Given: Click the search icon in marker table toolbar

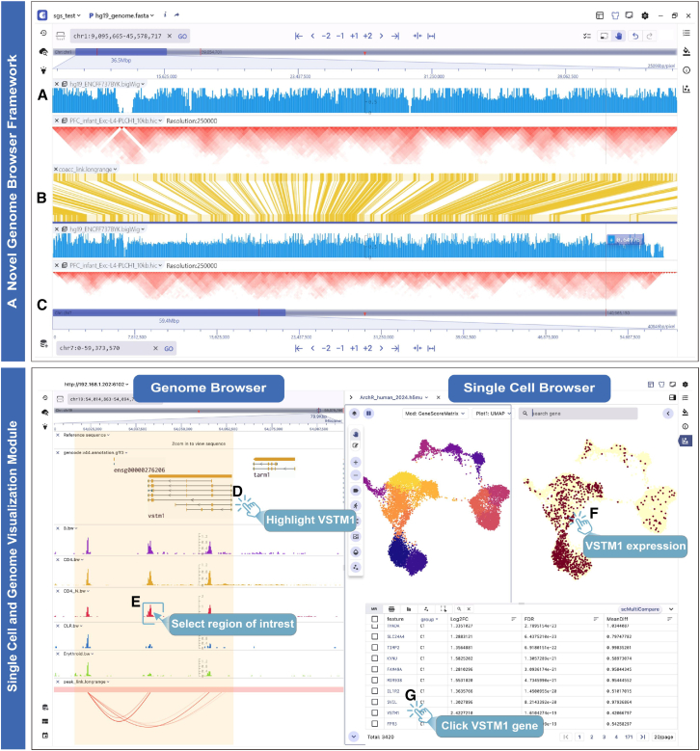Looking at the screenshot, I should point(459,608).
